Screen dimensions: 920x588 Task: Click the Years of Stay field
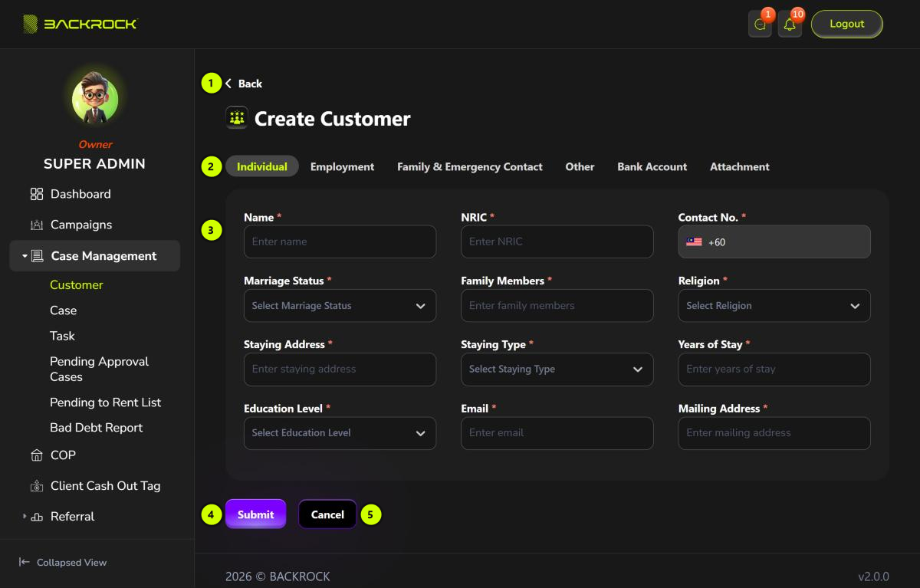point(774,369)
